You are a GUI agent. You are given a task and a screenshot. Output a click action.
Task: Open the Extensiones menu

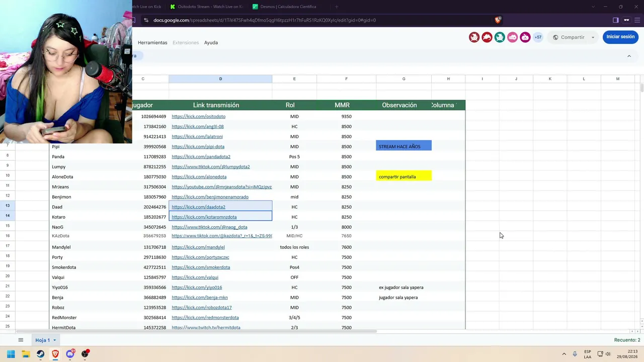click(x=186, y=43)
